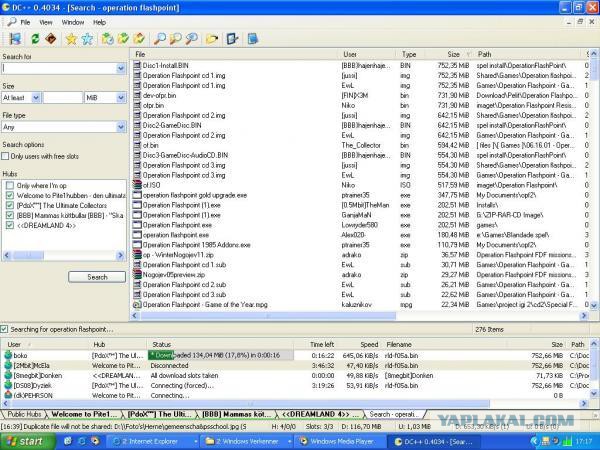Uncheck Welcome to Pite1hubben hub
This screenshot has width=600, height=450.
pyautogui.click(x=10, y=196)
